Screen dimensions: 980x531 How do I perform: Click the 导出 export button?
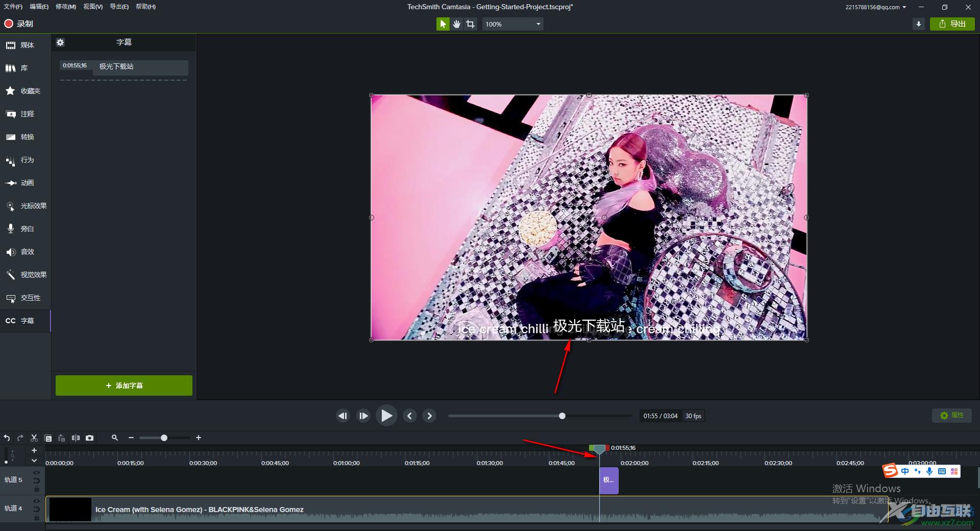(x=952, y=24)
